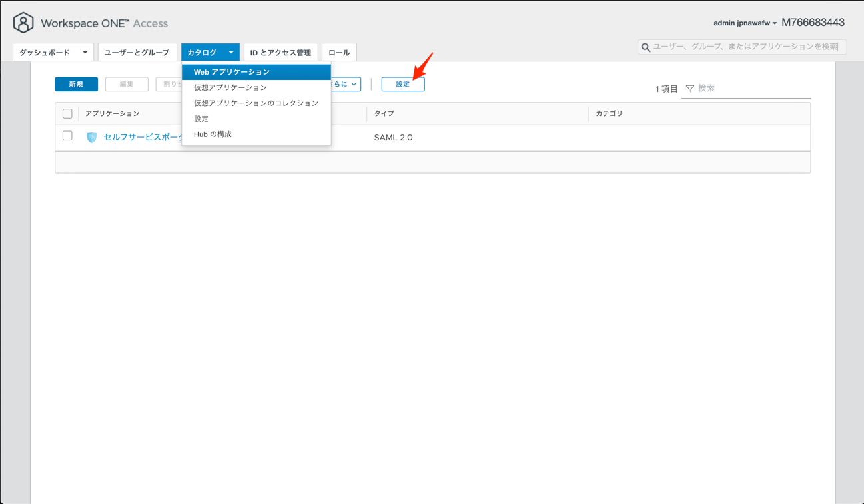
Task: Click the Workspace ONE Access logo icon
Action: (23, 23)
